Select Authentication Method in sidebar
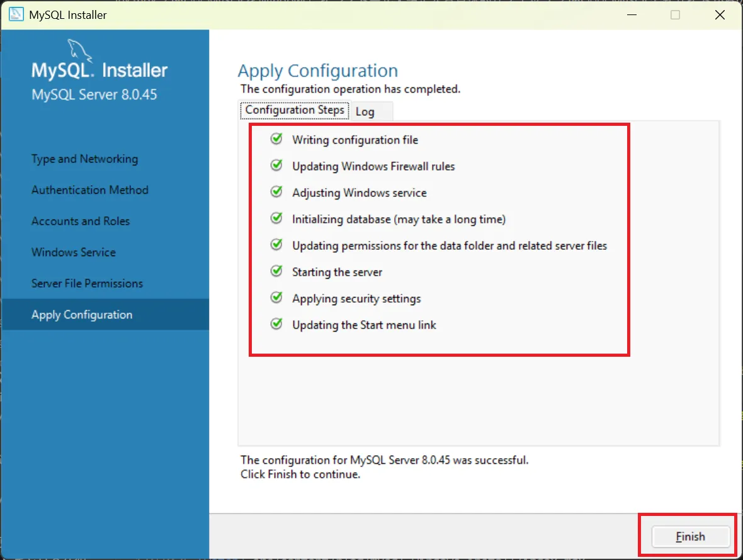 [x=90, y=190]
